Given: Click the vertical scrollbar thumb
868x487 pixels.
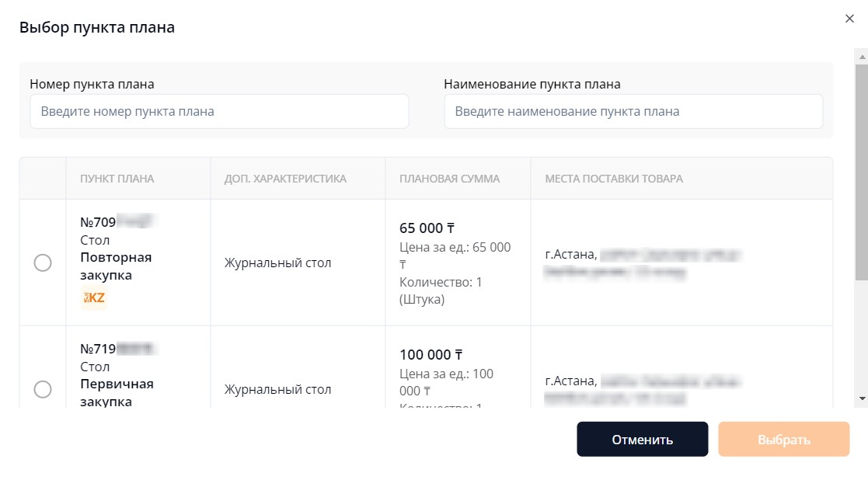Looking at the screenshot, I should (861, 171).
